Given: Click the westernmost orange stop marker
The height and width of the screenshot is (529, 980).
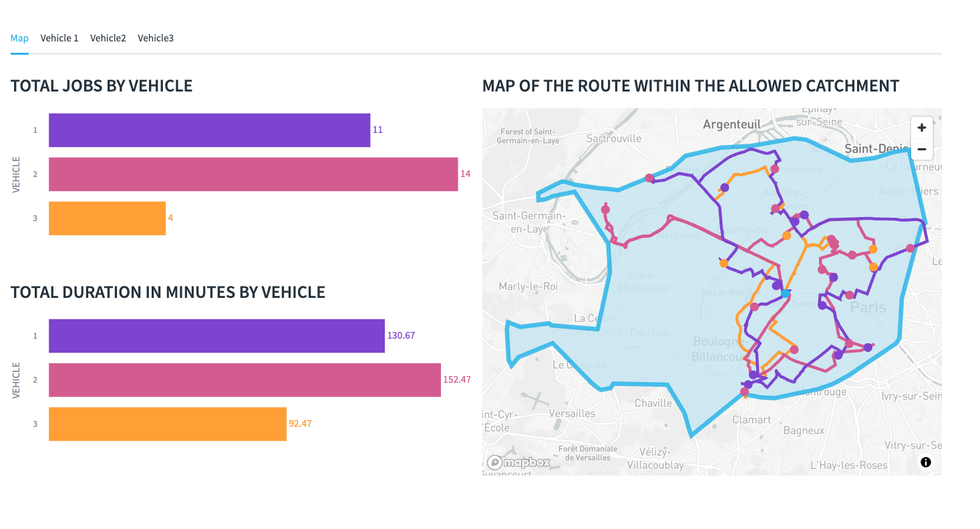Looking at the screenshot, I should coord(723,263).
